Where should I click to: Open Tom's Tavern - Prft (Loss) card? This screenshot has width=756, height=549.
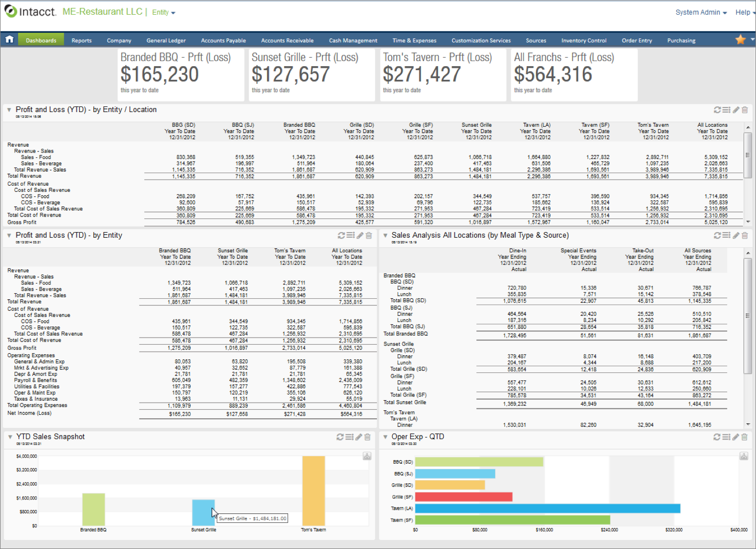click(443, 75)
